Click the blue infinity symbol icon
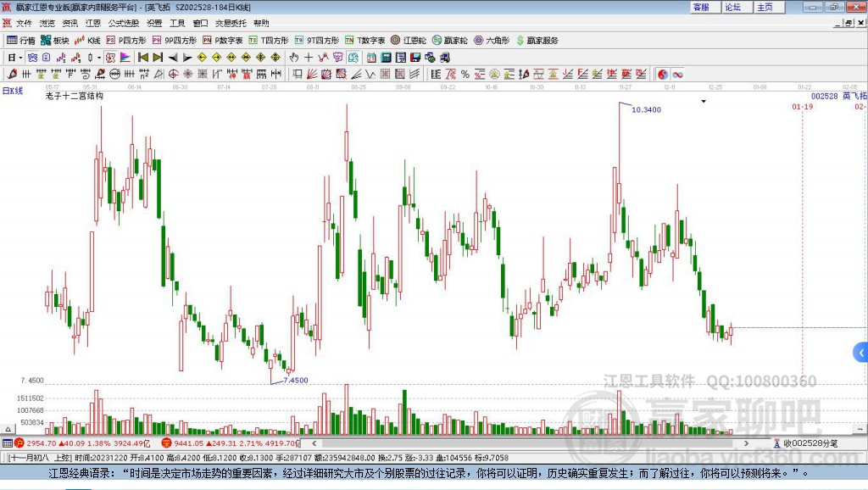The width and height of the screenshot is (868, 490). [x=677, y=75]
